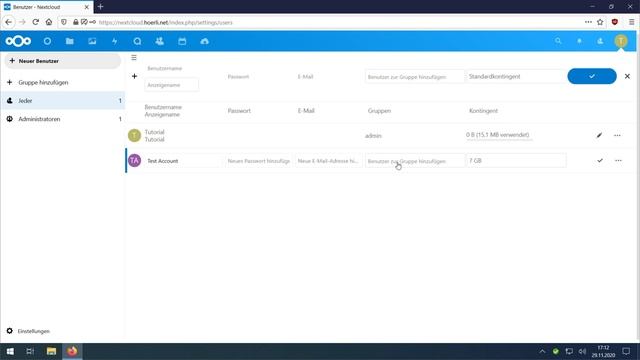
Task: Close the Benutzer - Nextcloud tab
Action: pos(87,7)
